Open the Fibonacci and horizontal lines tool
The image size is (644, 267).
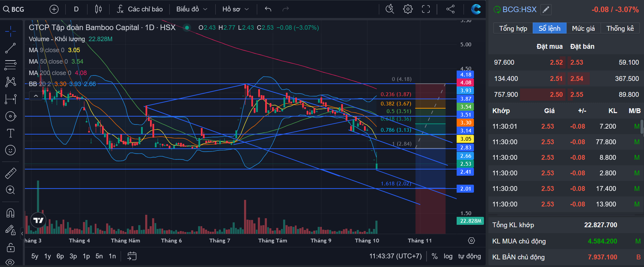click(10, 65)
